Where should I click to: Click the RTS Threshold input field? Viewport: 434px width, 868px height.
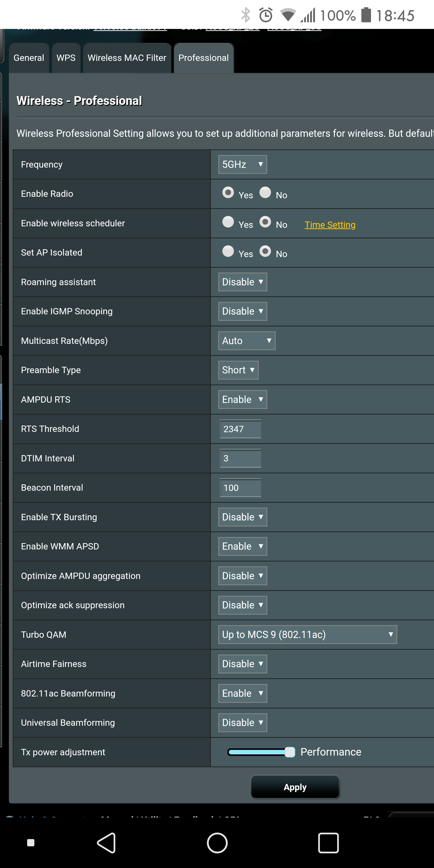240,429
